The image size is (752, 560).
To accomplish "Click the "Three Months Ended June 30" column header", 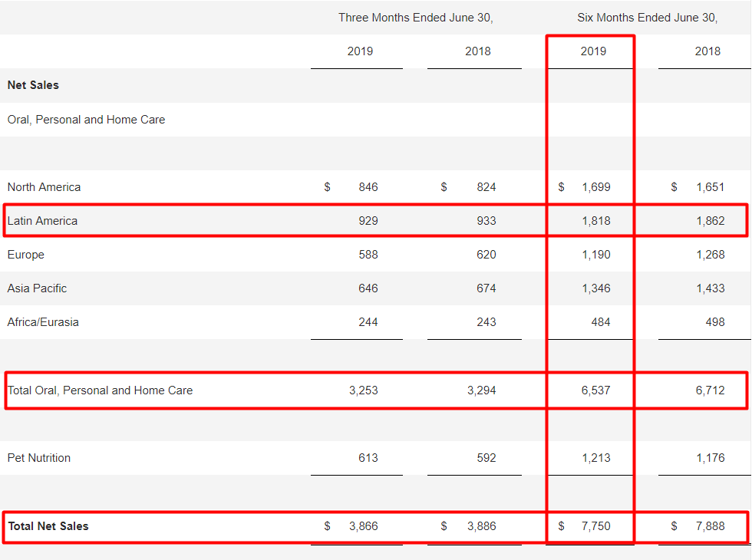I will (x=415, y=18).
